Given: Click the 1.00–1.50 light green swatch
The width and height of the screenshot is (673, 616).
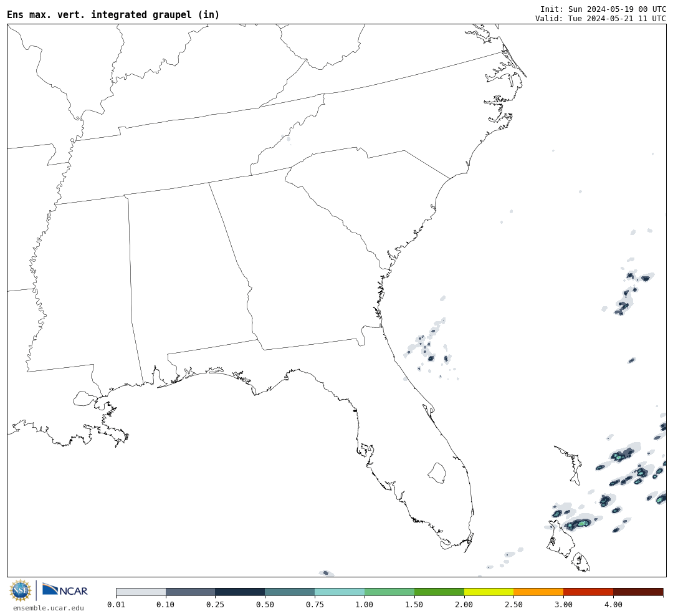Looking at the screenshot, I should (389, 592).
